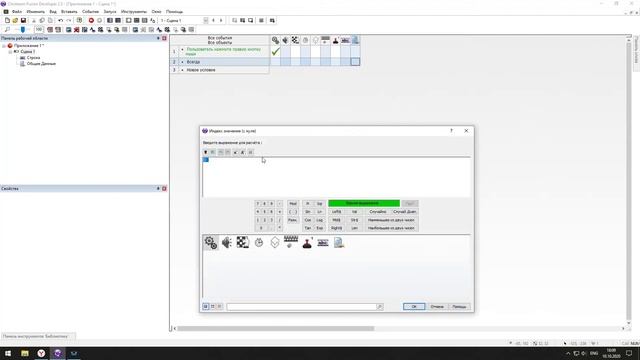Click the Помощь help button in dialog

[x=459, y=307]
